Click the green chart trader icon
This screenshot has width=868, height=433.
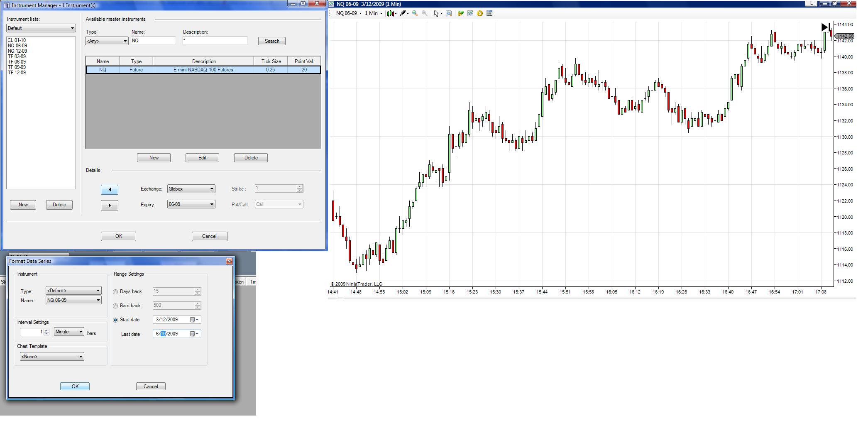coord(460,13)
